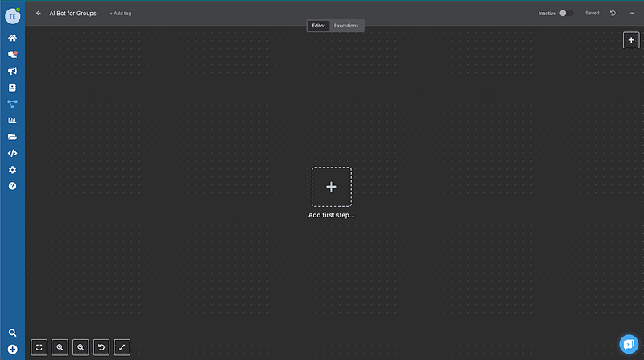644x360 pixels.
Task: Toggle the Inactive workflow switch on
Action: point(567,13)
